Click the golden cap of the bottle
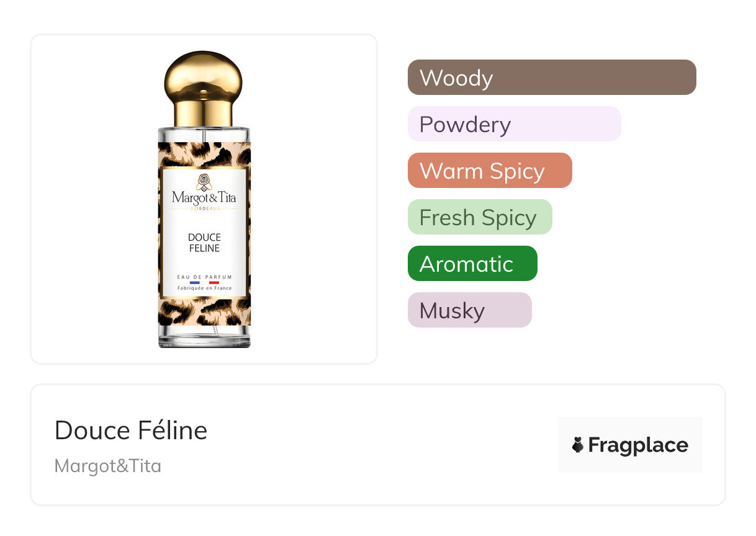This screenshot has height=536, width=756. [x=204, y=87]
